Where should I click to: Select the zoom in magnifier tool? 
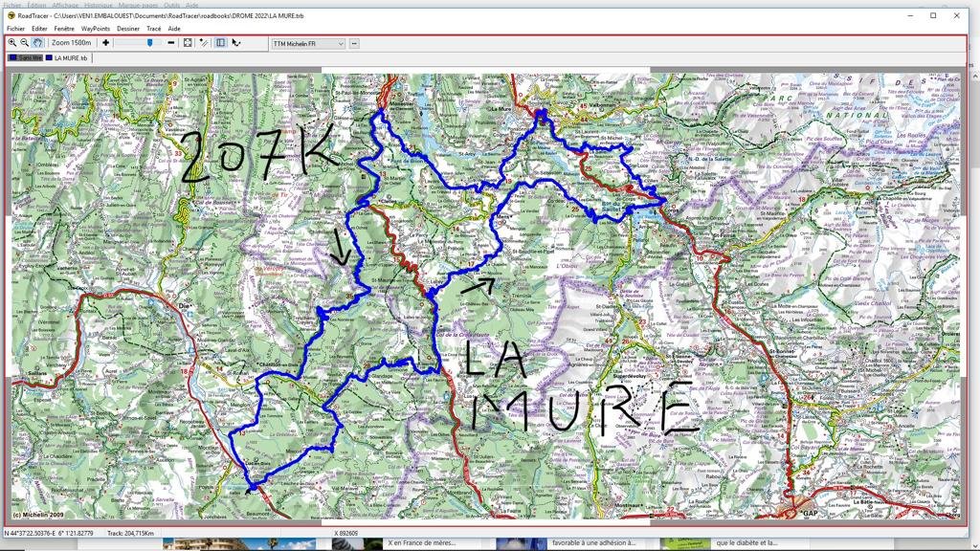tap(11, 43)
